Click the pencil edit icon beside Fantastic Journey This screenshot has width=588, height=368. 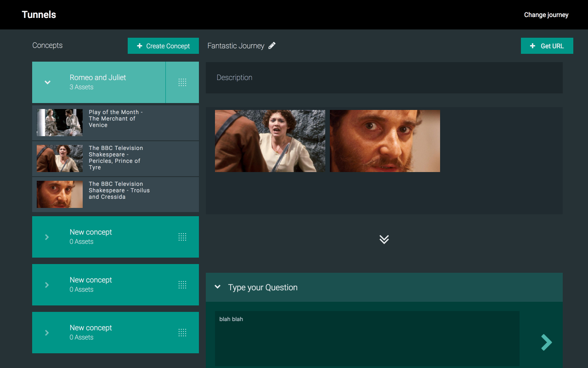[272, 46]
